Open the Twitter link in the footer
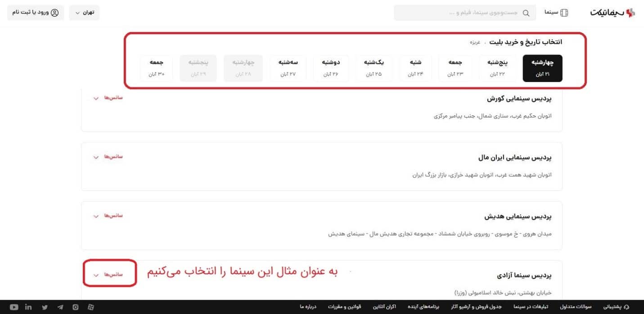The width and height of the screenshot is (644, 314). [x=45, y=307]
